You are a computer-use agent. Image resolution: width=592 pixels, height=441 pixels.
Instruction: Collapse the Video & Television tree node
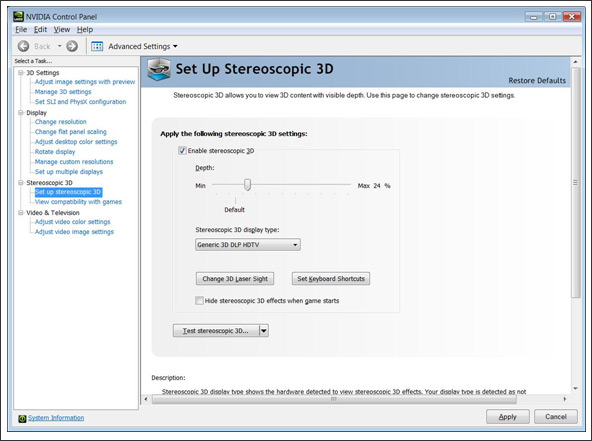point(21,213)
